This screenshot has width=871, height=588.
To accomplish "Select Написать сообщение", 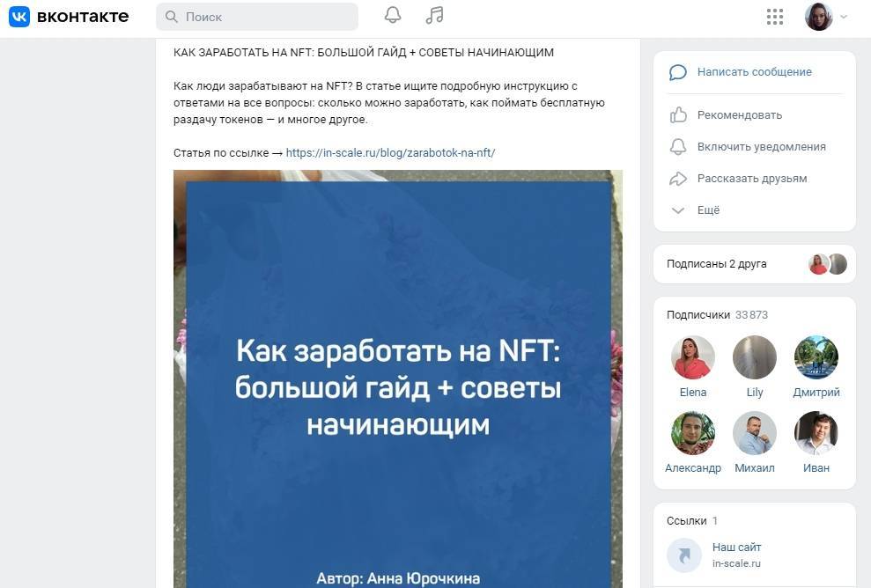I will [x=754, y=72].
